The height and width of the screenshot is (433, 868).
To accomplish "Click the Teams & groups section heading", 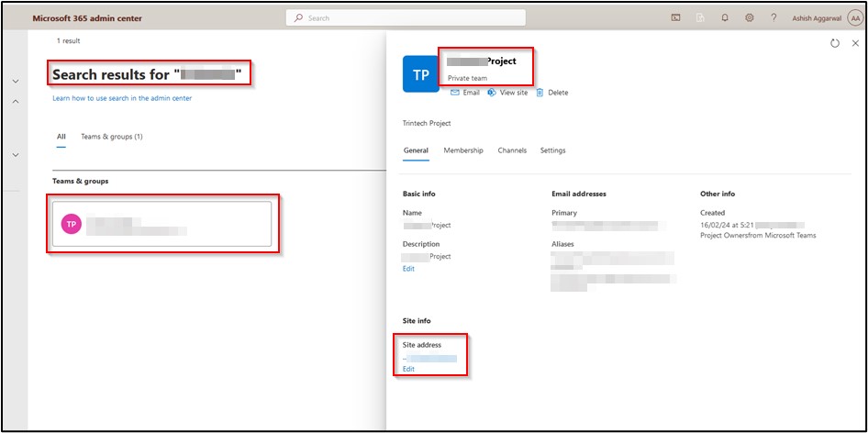I will (x=80, y=181).
